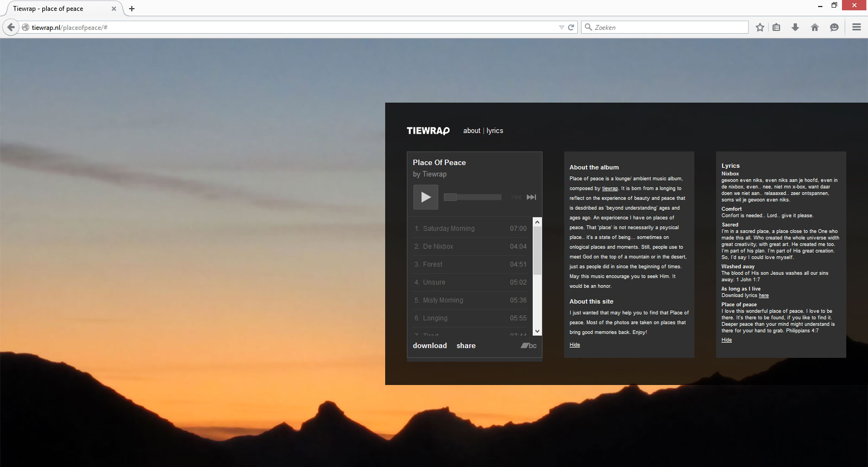Open the Bandcamp logo link

[x=529, y=345]
